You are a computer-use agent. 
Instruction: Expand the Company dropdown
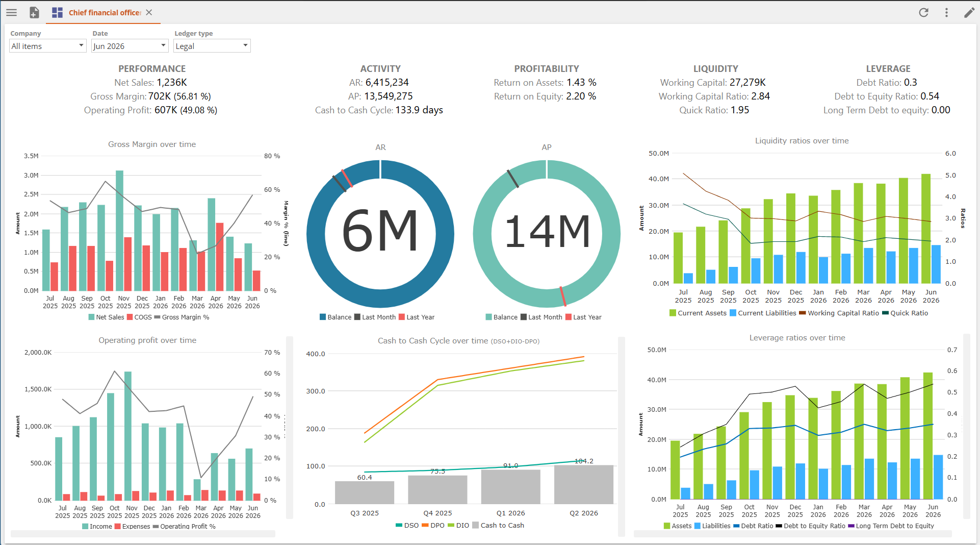(x=48, y=46)
